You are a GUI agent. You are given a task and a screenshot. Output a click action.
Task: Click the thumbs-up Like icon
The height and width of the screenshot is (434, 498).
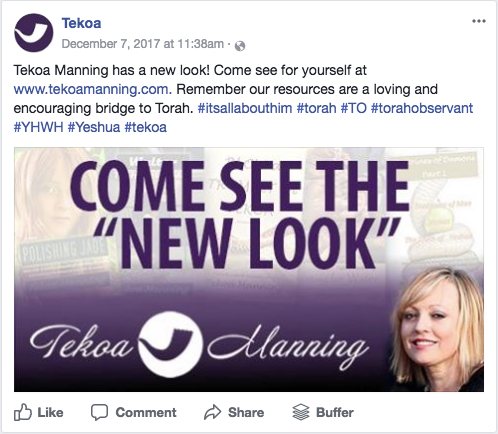click(23, 412)
